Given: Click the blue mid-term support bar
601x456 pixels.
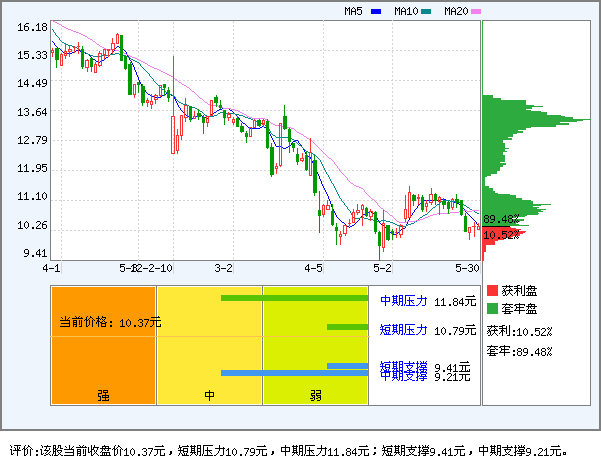Looking at the screenshot, I should pyautogui.click(x=294, y=373).
